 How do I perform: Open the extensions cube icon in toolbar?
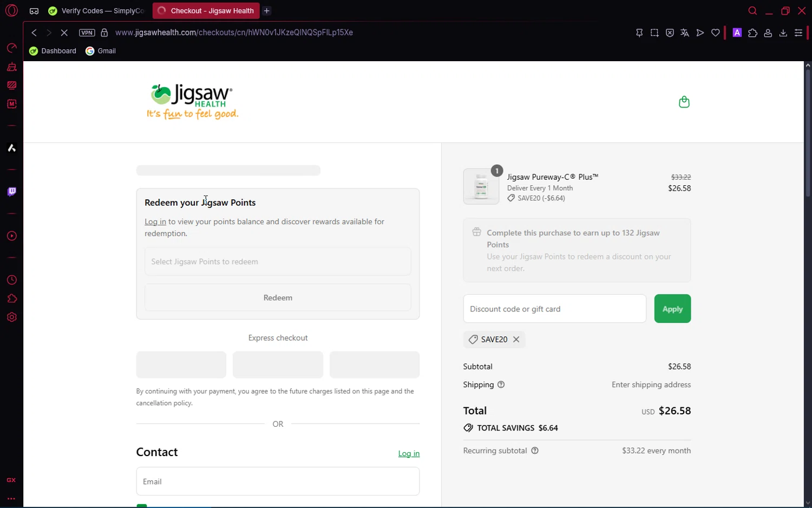(x=752, y=33)
